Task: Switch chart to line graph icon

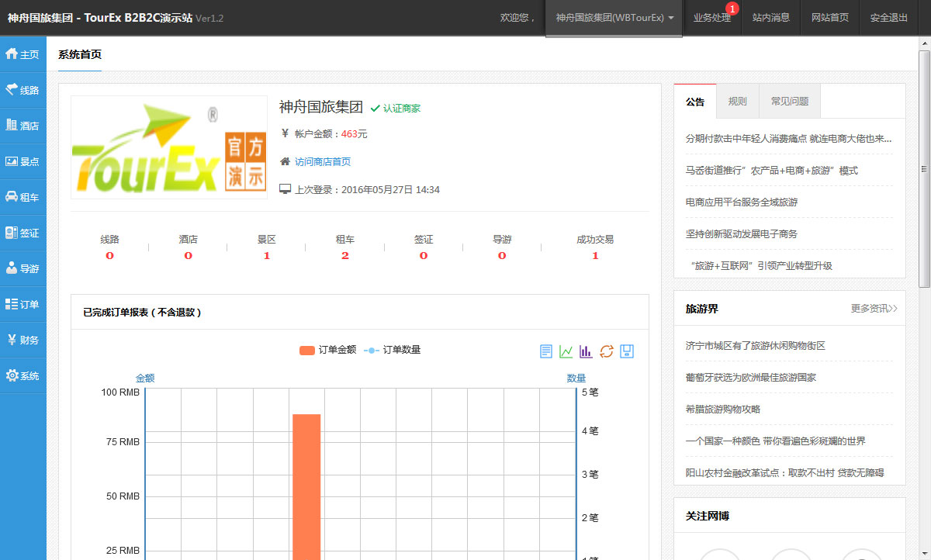Action: point(566,351)
